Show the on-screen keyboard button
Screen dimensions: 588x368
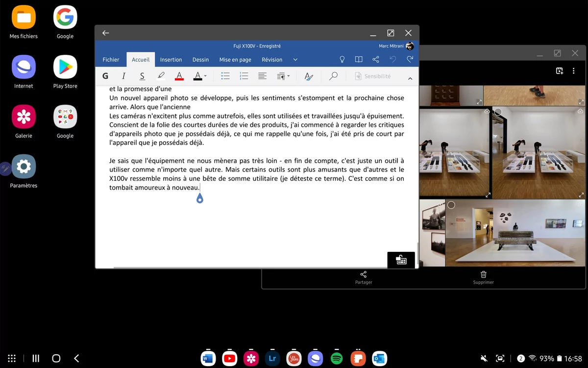(x=401, y=260)
